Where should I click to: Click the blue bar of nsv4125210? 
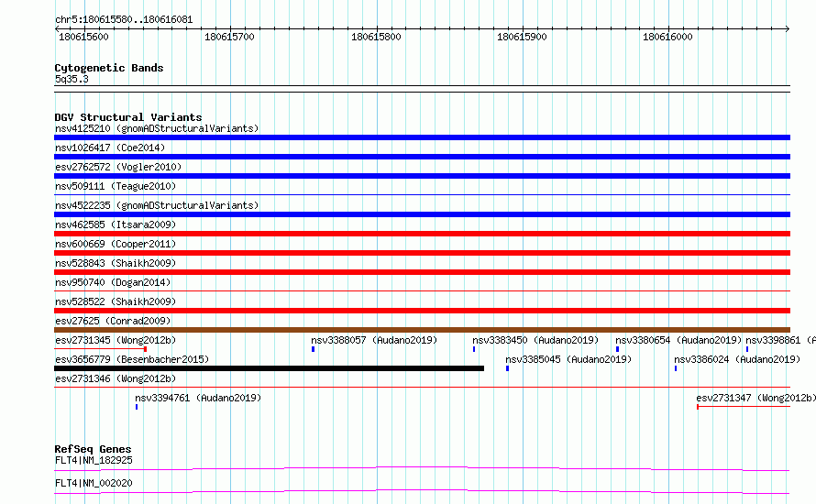click(x=422, y=137)
